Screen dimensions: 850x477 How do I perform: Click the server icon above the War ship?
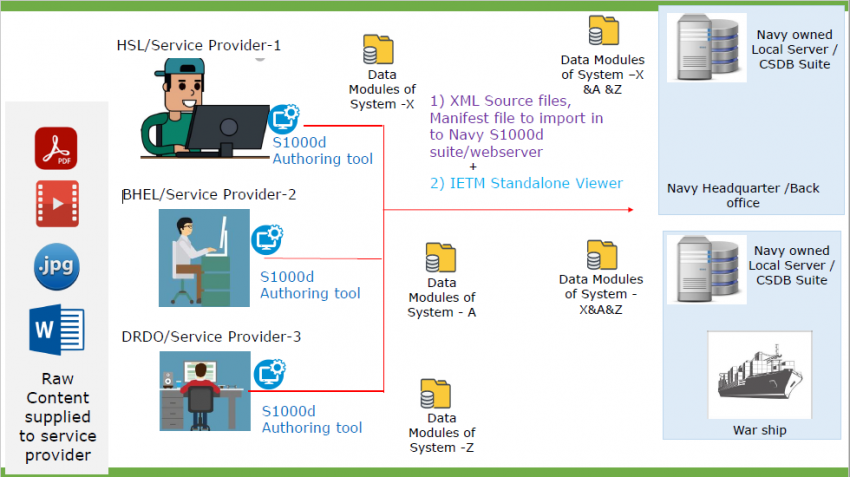(x=706, y=269)
